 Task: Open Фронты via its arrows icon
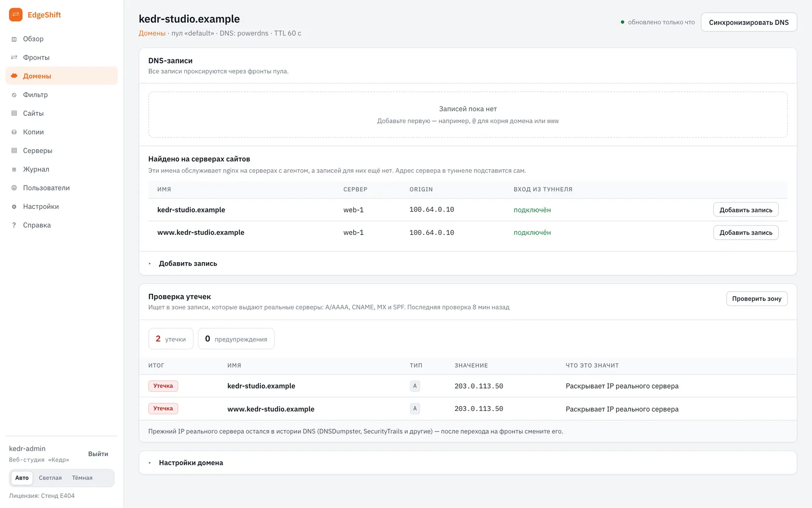pos(14,57)
